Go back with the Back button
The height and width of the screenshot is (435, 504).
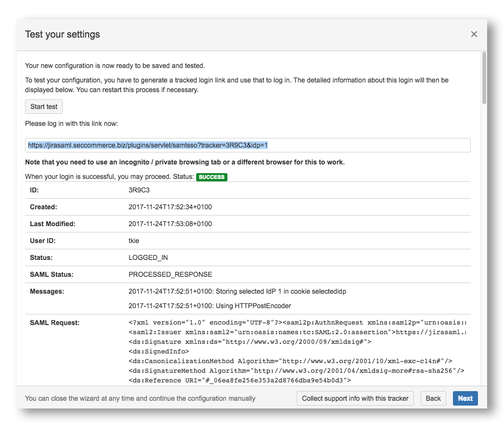(x=433, y=398)
